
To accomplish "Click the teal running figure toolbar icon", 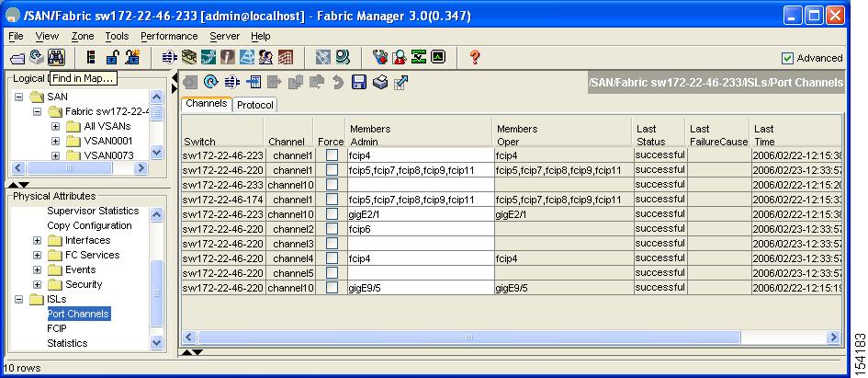I will coord(209,57).
